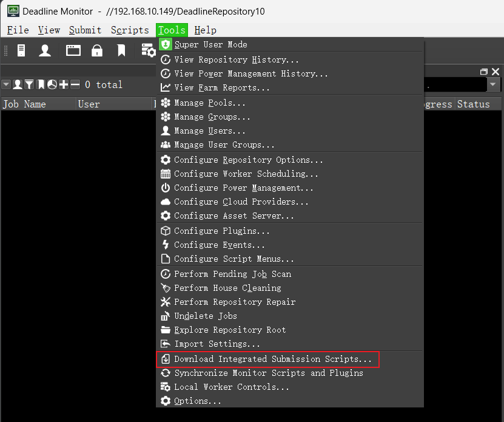Click the Options gear icon in the menu
Image resolution: width=504 pixels, height=422 pixels.
coord(165,401)
